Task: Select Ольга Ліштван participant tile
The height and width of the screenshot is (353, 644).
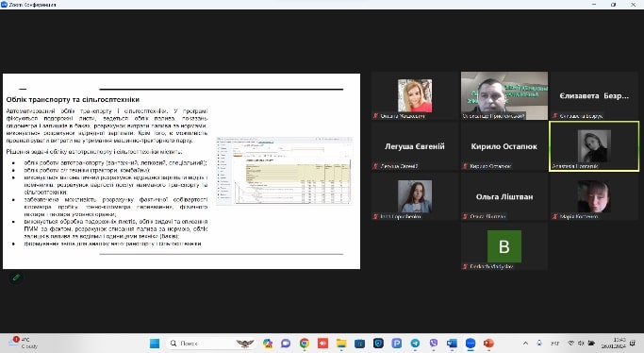Action: (x=504, y=196)
